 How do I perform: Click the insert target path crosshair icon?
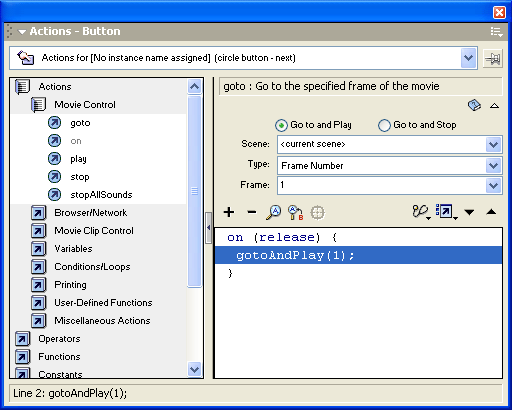coord(317,212)
